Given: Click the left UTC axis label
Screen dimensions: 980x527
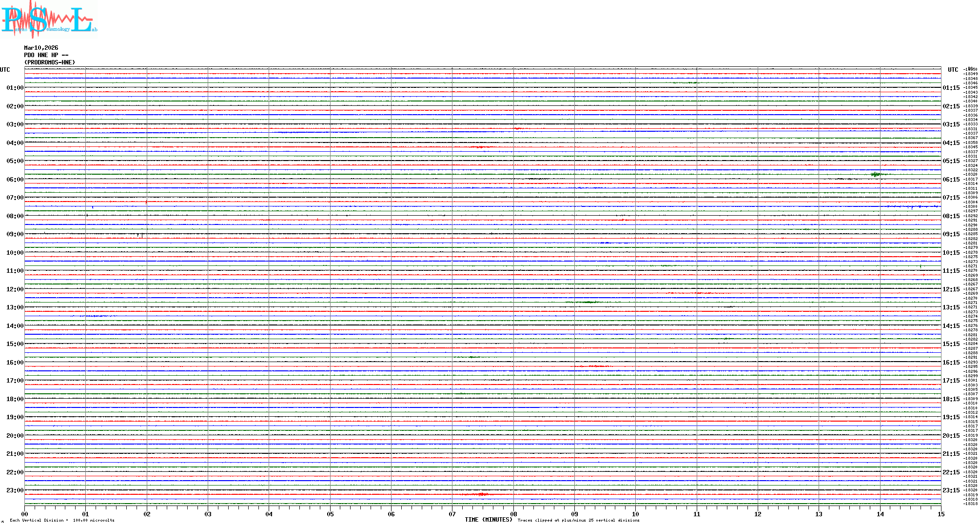Looking at the screenshot, I should 5,70.
